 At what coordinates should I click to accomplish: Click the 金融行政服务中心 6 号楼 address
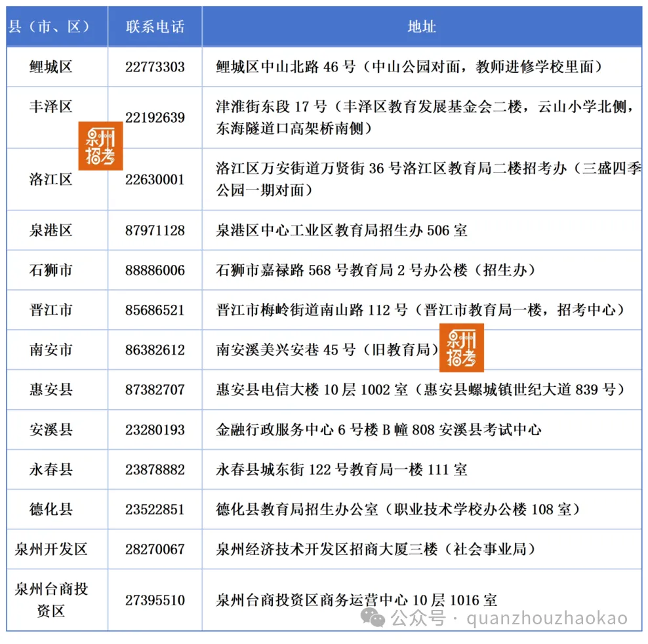[x=378, y=430]
